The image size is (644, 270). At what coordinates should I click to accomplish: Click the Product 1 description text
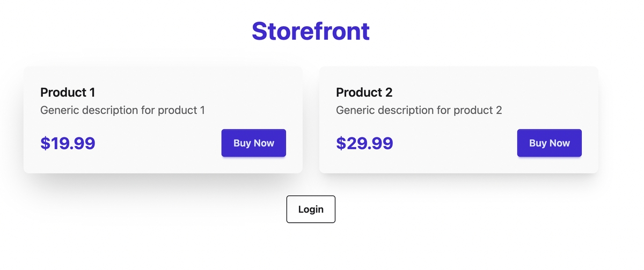pos(122,111)
